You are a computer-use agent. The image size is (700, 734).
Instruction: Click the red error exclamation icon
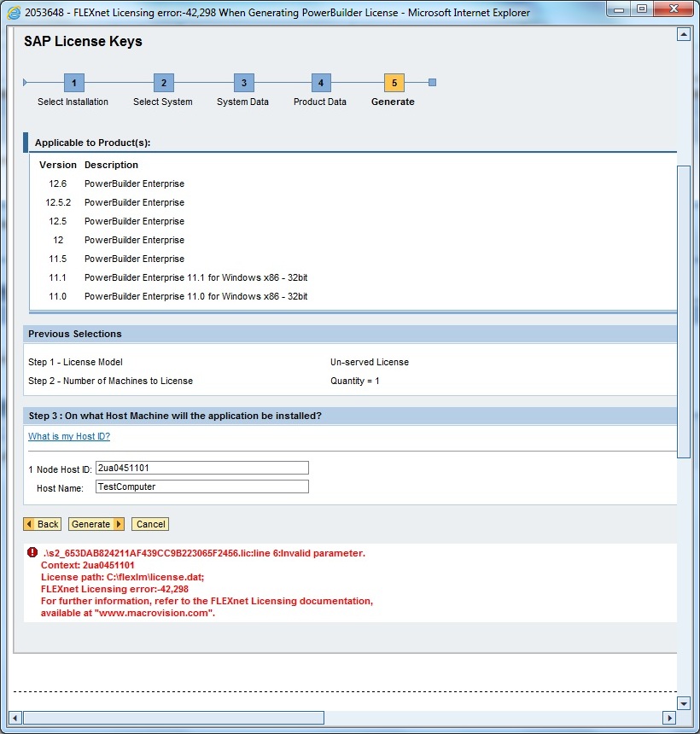click(x=32, y=552)
